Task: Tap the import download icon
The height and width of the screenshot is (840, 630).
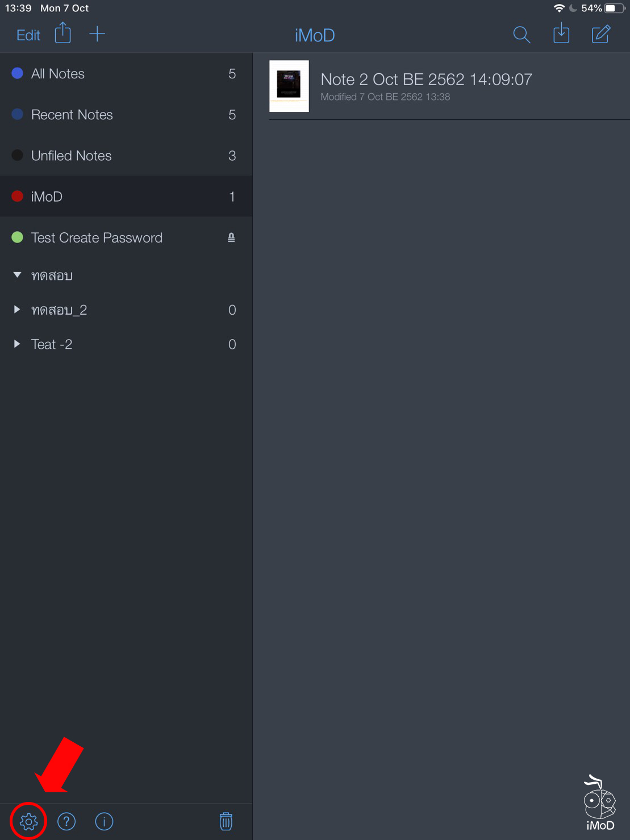Action: pos(561,34)
